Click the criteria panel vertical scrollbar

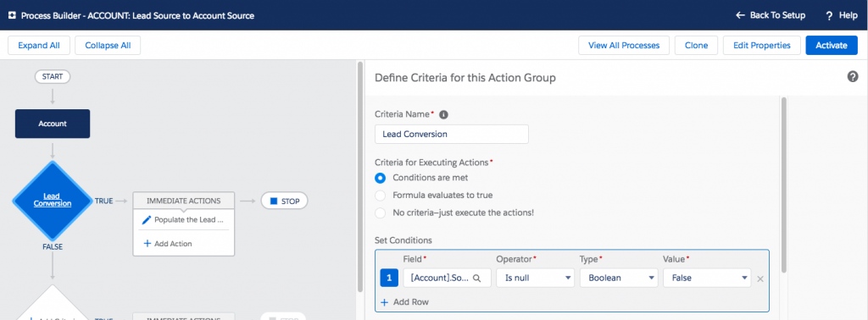click(783, 185)
